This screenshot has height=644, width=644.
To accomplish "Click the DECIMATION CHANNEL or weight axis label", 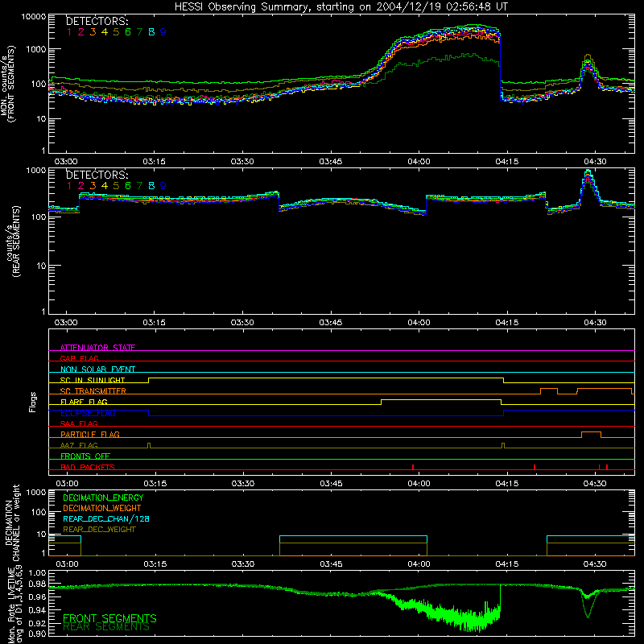I will click(12, 522).
